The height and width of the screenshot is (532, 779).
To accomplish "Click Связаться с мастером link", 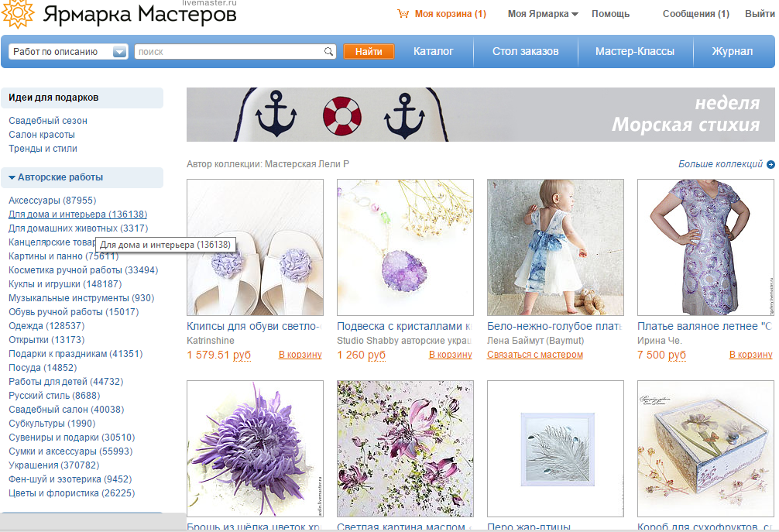I will 534,355.
